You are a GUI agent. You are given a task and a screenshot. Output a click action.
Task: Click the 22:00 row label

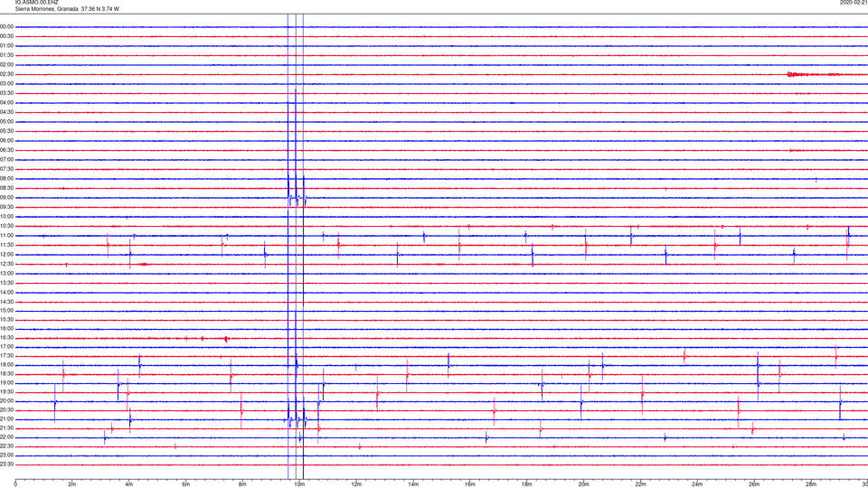7,436
